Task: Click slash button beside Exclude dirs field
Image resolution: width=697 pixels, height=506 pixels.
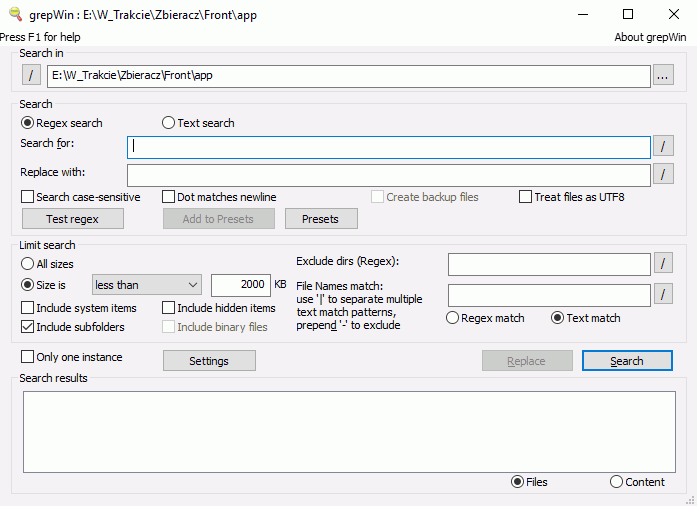Action: coord(664,264)
